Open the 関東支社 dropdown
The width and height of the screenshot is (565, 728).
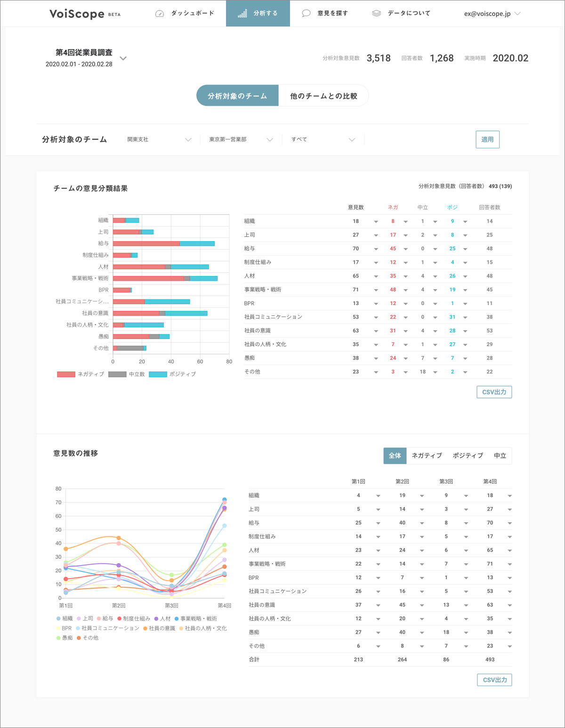159,139
